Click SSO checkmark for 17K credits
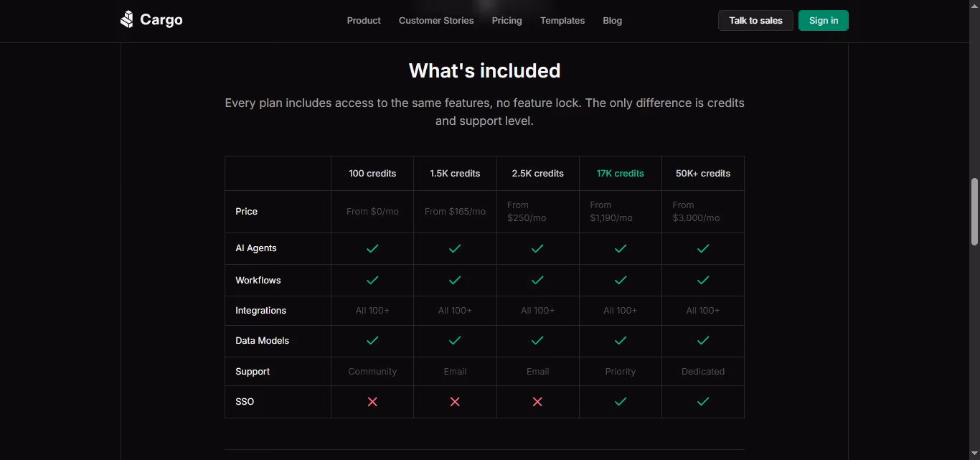980x460 pixels. point(621,402)
